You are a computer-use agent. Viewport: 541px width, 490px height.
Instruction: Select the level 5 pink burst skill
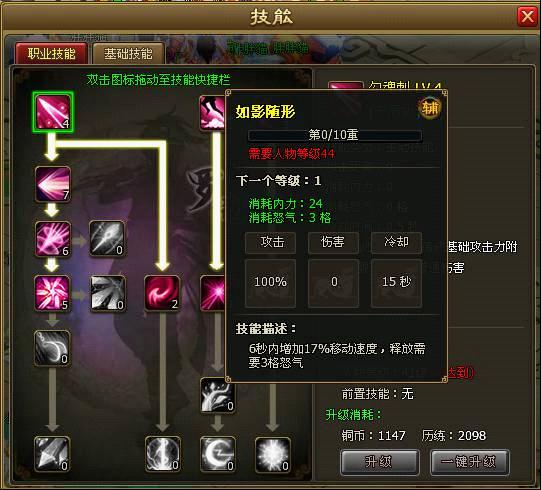pyautogui.click(x=53, y=293)
